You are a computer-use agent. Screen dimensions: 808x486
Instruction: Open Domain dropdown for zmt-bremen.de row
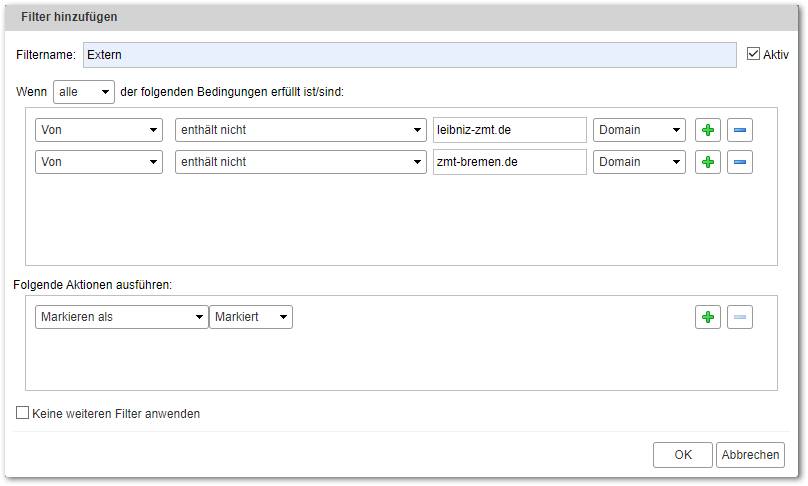(639, 162)
